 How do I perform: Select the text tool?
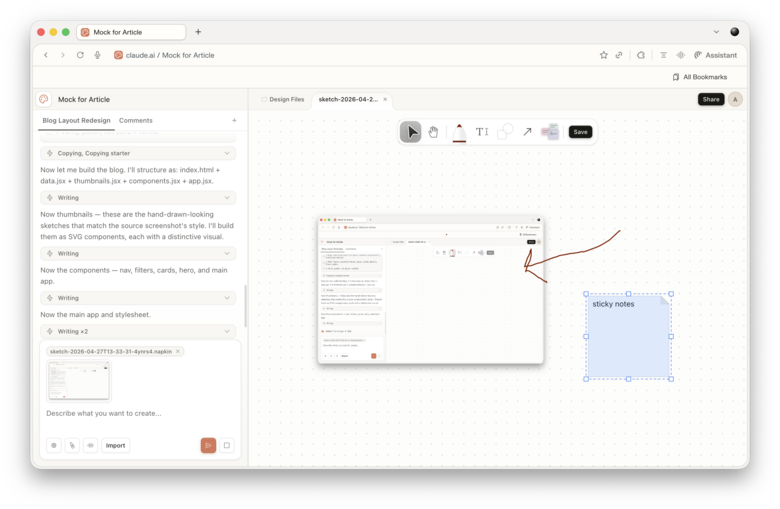coord(482,132)
